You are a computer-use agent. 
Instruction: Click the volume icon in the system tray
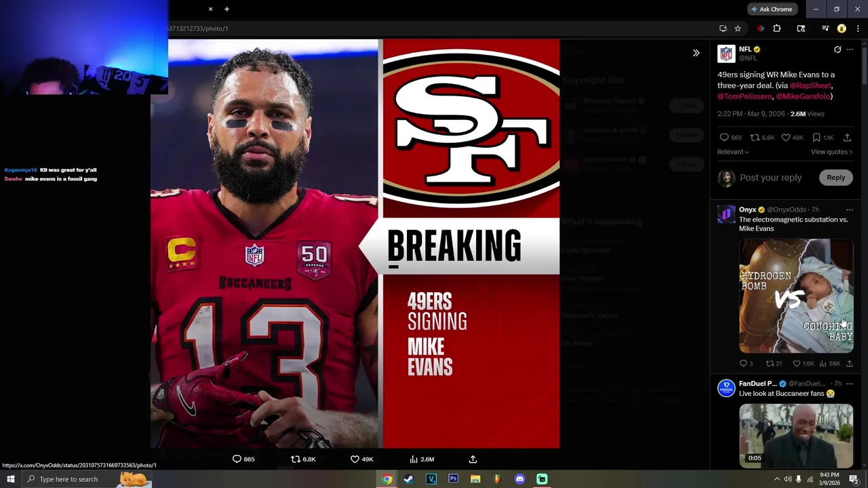pyautogui.click(x=787, y=479)
